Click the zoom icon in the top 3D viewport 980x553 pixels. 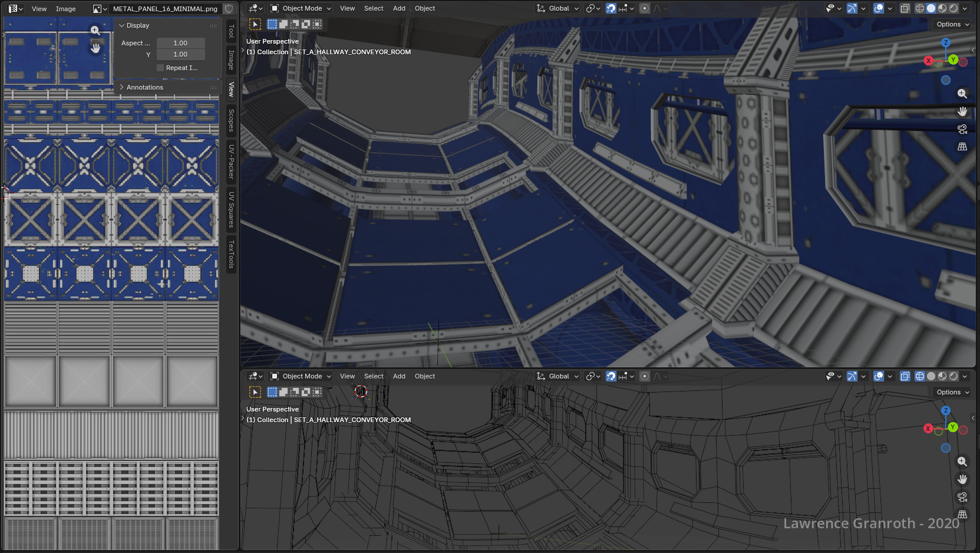962,94
